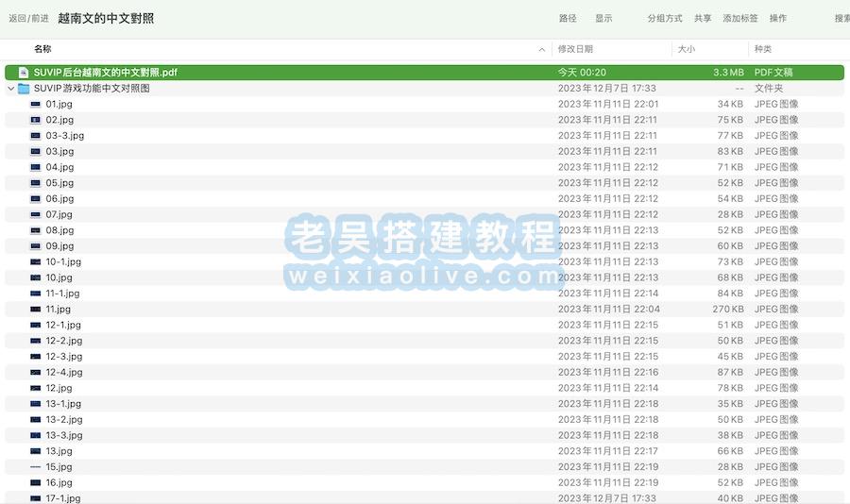Sort by the 修改日期 column header
This screenshot has width=850, height=504.
click(x=576, y=49)
